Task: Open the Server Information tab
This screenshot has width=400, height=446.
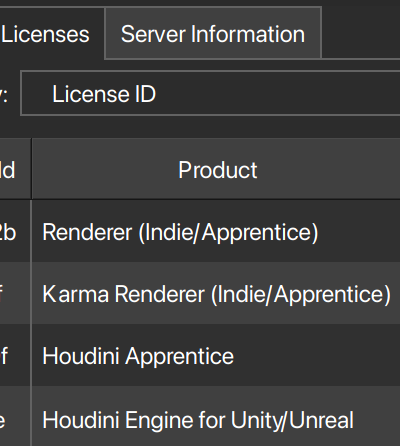Action: (213, 33)
